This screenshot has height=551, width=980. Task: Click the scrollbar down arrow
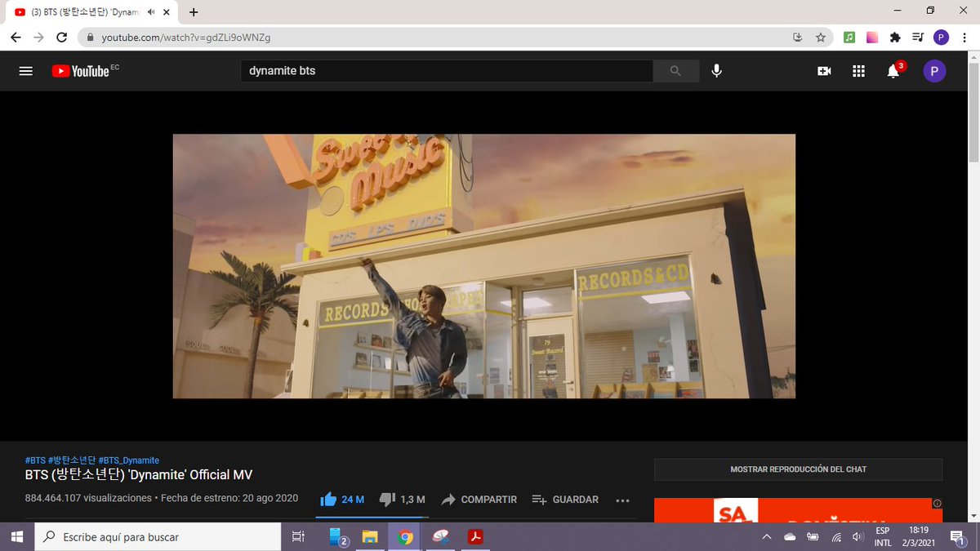pos(973,516)
